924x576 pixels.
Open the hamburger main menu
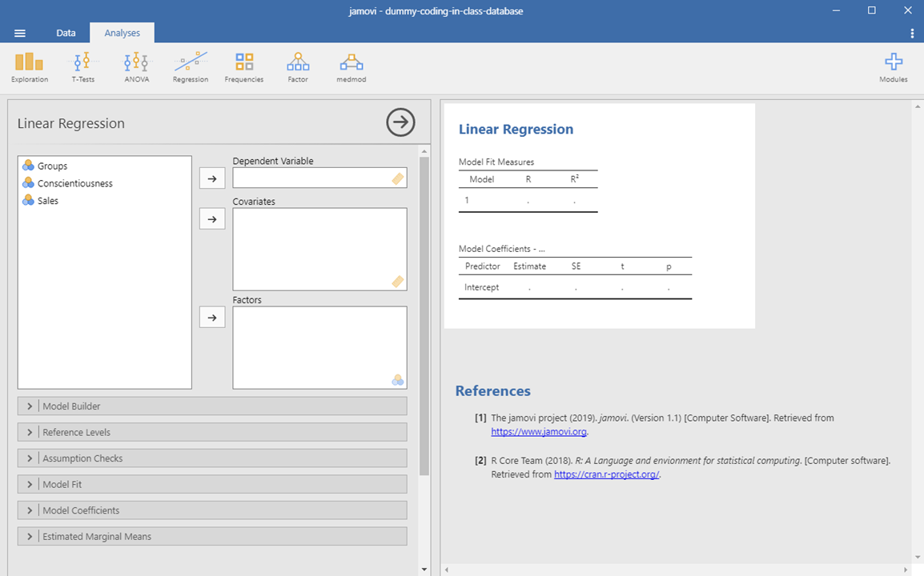tap(20, 33)
